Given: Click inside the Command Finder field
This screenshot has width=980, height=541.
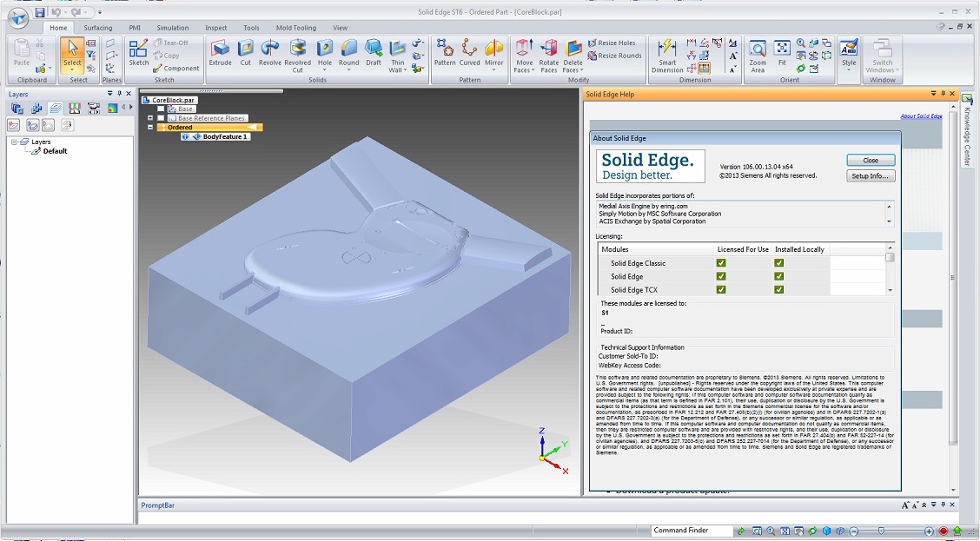Looking at the screenshot, I should click(691, 531).
